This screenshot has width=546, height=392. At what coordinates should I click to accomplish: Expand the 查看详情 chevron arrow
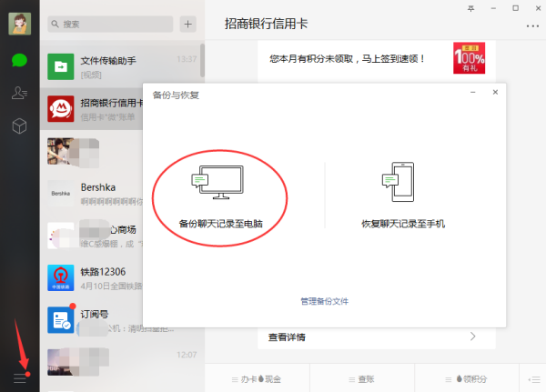coord(472,337)
